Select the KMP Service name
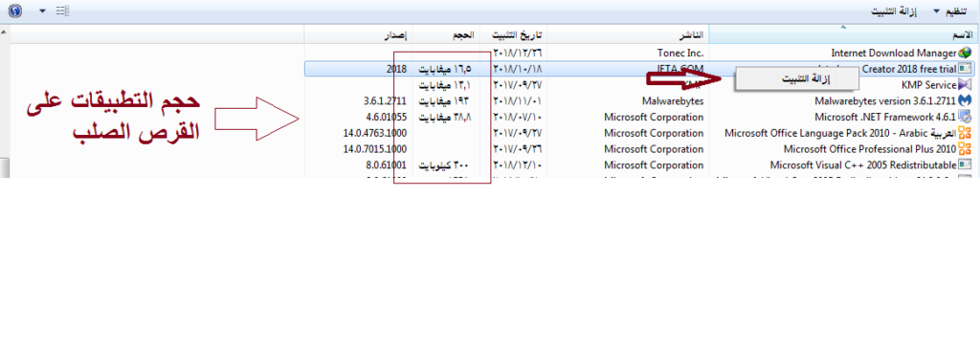Viewport: 980px width, 349px height. click(x=928, y=85)
